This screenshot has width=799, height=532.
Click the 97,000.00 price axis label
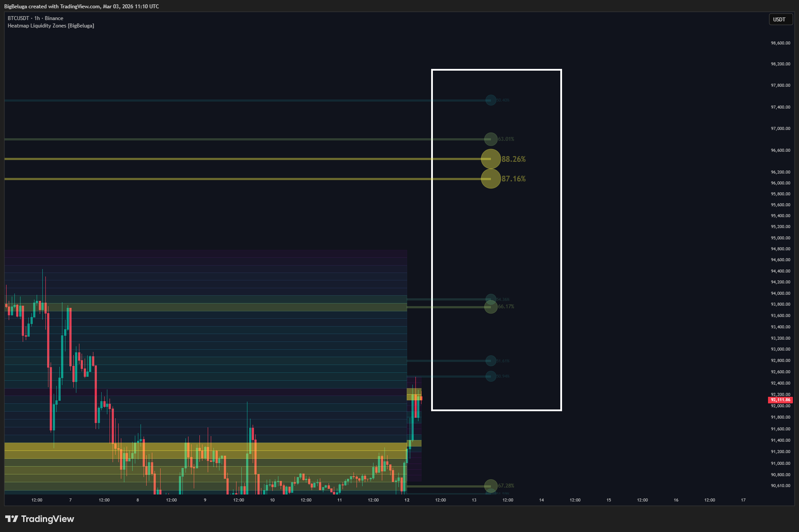[x=780, y=129]
